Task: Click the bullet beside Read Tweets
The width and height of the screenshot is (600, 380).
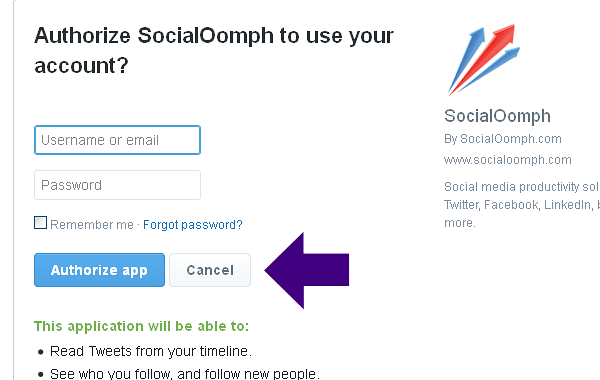Action: coord(41,352)
